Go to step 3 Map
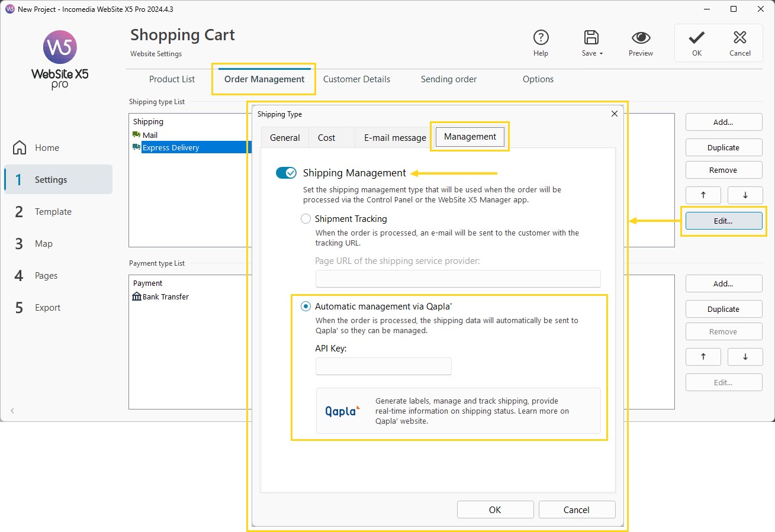The height and width of the screenshot is (532, 775). [x=58, y=244]
